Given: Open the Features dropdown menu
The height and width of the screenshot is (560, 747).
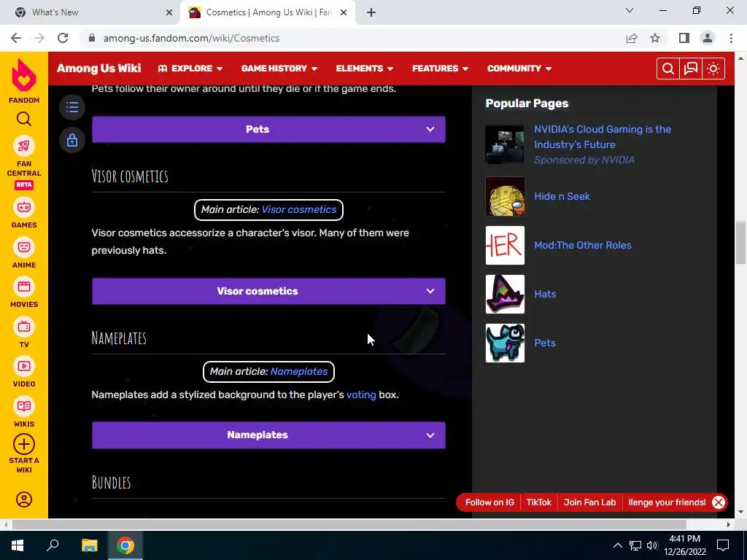Looking at the screenshot, I should click(440, 69).
